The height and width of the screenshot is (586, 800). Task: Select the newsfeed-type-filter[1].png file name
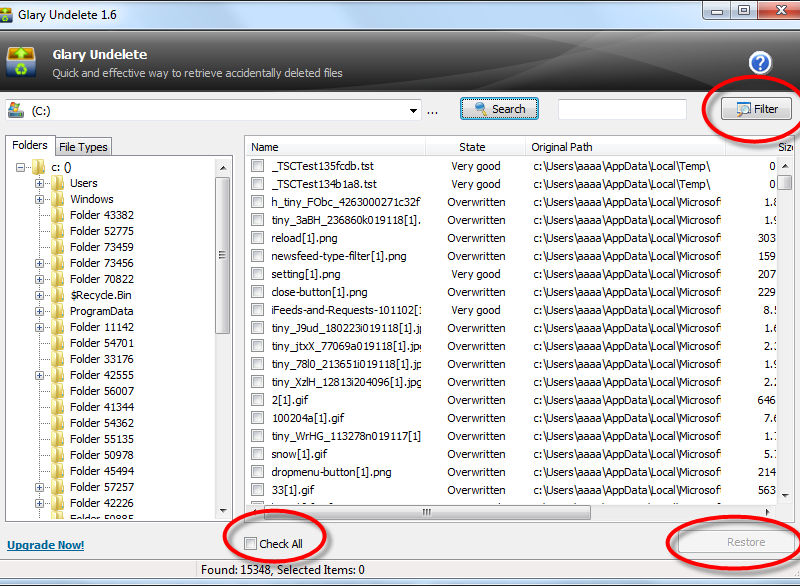[339, 256]
